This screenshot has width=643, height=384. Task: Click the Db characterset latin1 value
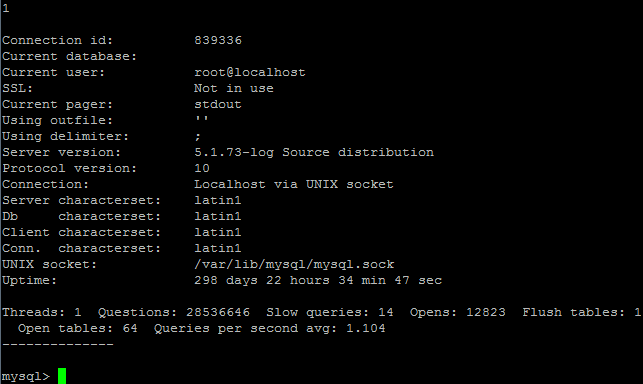pos(218,216)
